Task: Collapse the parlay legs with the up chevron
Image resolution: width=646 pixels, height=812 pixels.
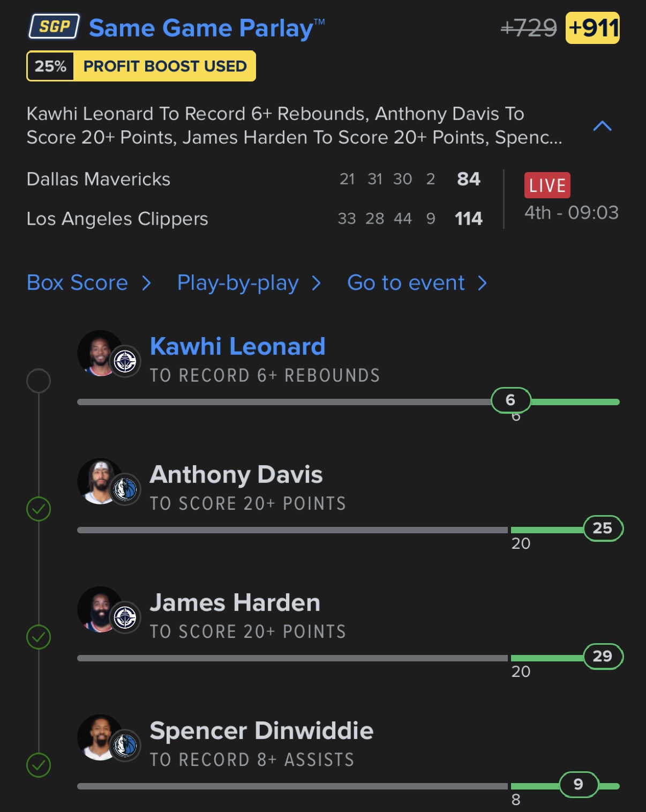Action: [x=603, y=126]
